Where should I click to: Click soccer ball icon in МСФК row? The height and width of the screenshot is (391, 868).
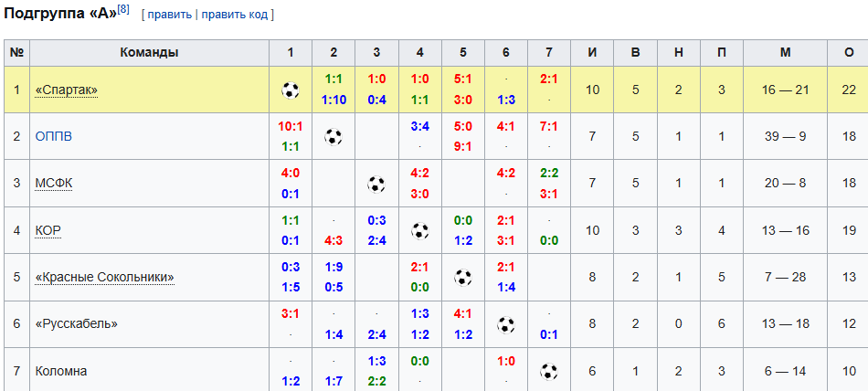pos(376,184)
